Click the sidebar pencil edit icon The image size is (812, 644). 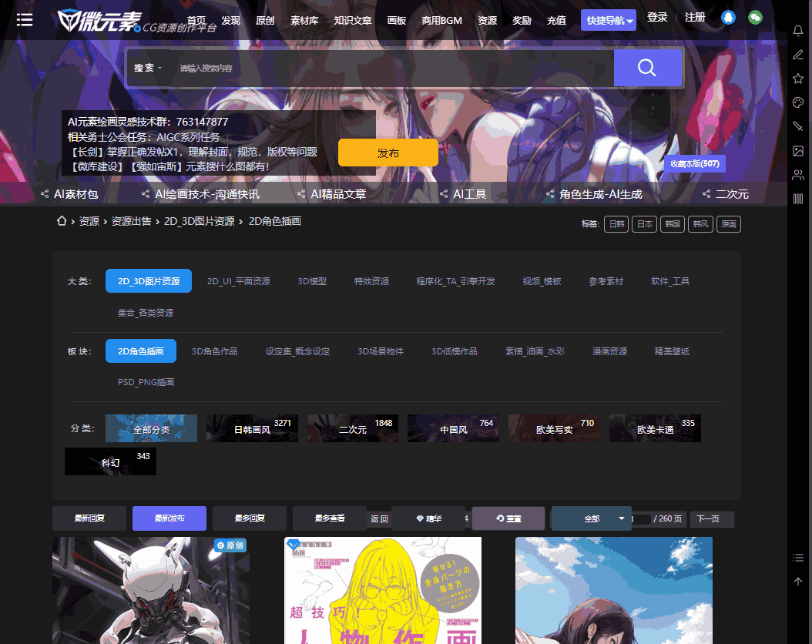(x=798, y=55)
